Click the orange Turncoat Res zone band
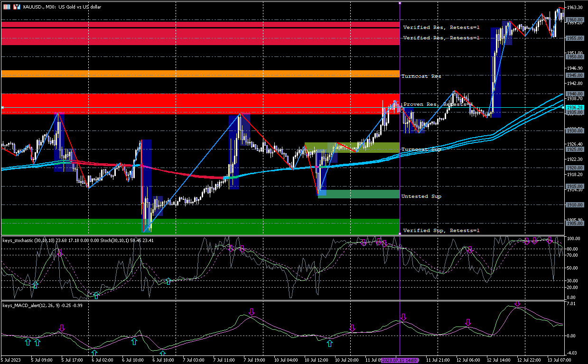 tap(200, 74)
